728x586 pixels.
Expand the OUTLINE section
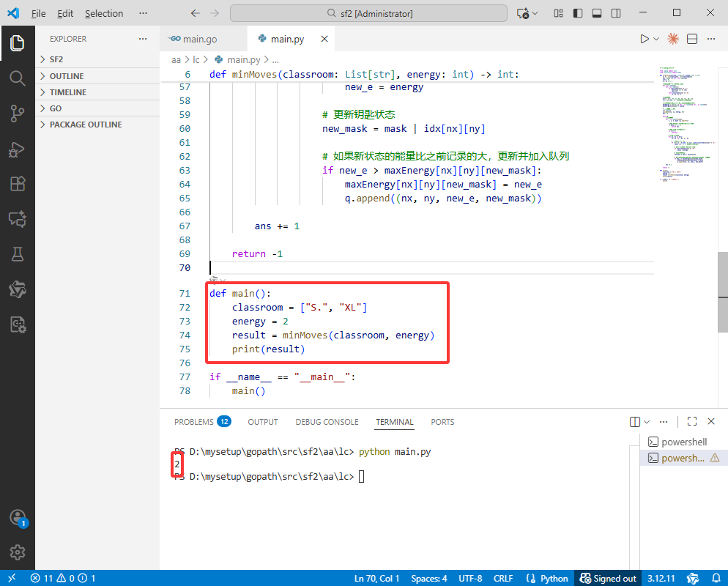coord(97,76)
